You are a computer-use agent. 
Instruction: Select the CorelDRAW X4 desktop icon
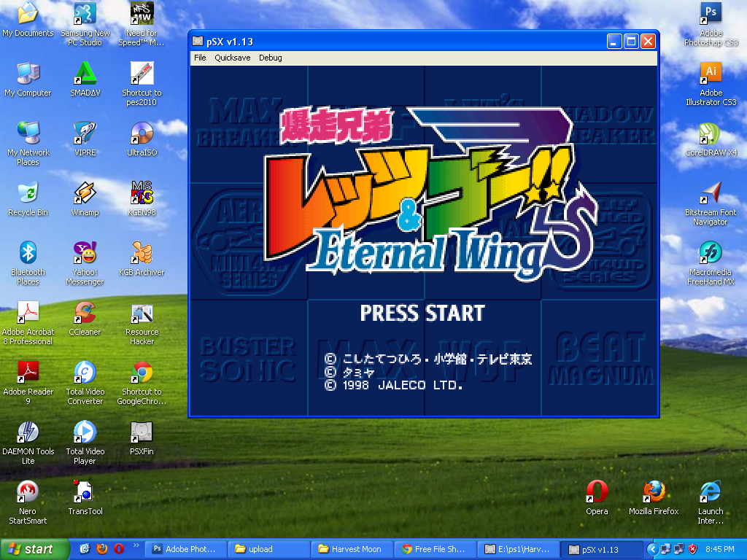point(711,139)
